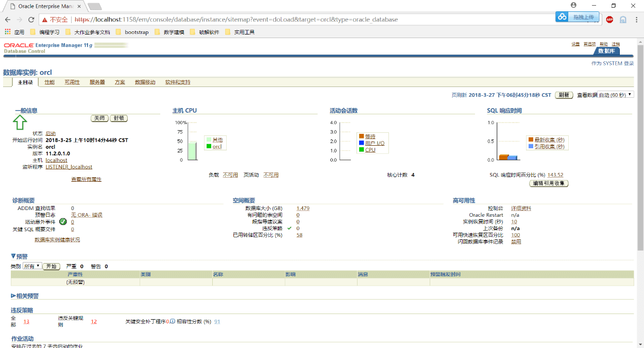Click the not-secure warning icon in address bar
The image size is (644, 348).
coord(45,20)
